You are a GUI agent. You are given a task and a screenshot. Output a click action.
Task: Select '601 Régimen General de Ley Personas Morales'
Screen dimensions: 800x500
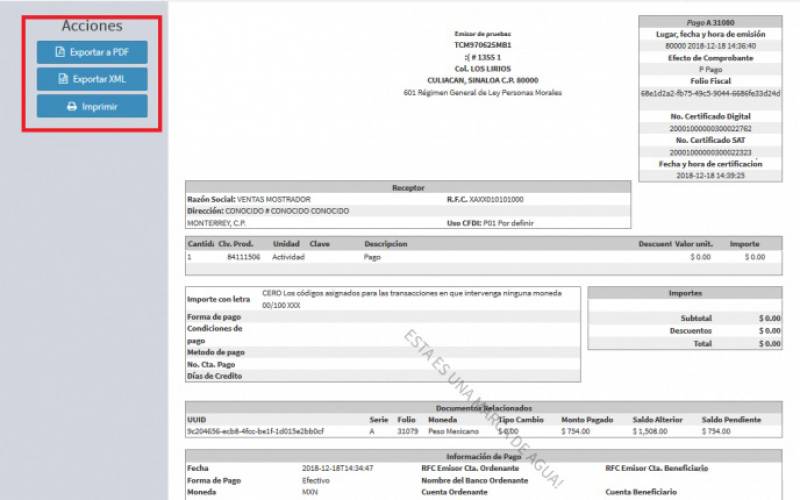click(482, 92)
